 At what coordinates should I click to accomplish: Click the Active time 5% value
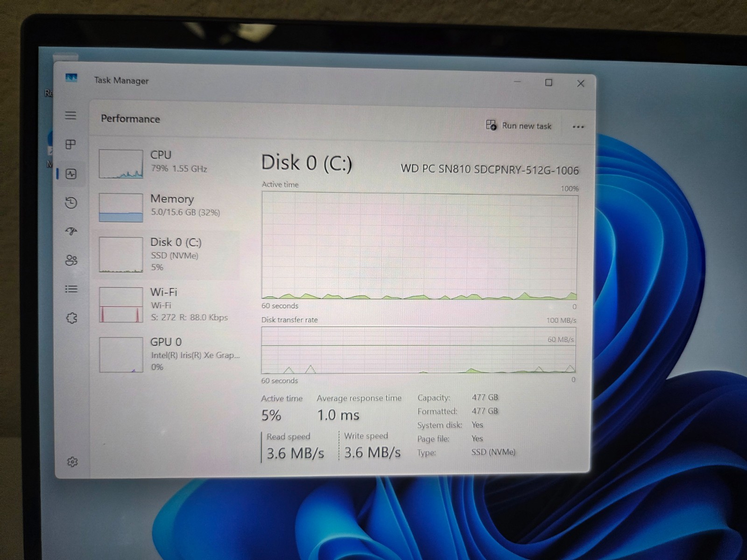(271, 415)
